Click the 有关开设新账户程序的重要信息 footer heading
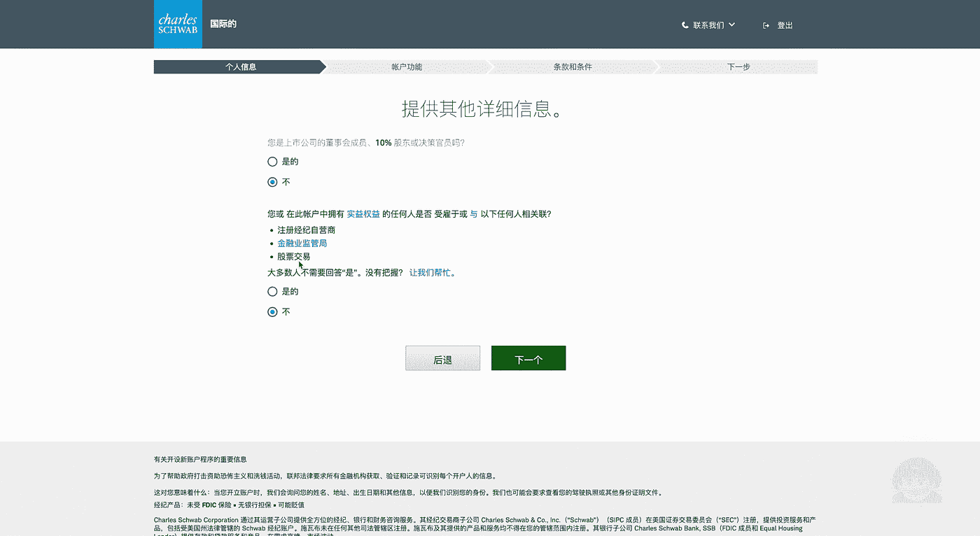Screen dimensions: 980x536 [200, 460]
